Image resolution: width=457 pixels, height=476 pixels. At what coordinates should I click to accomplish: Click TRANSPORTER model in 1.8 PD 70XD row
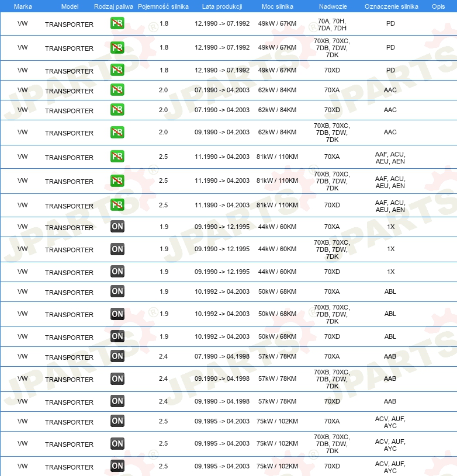(x=69, y=71)
